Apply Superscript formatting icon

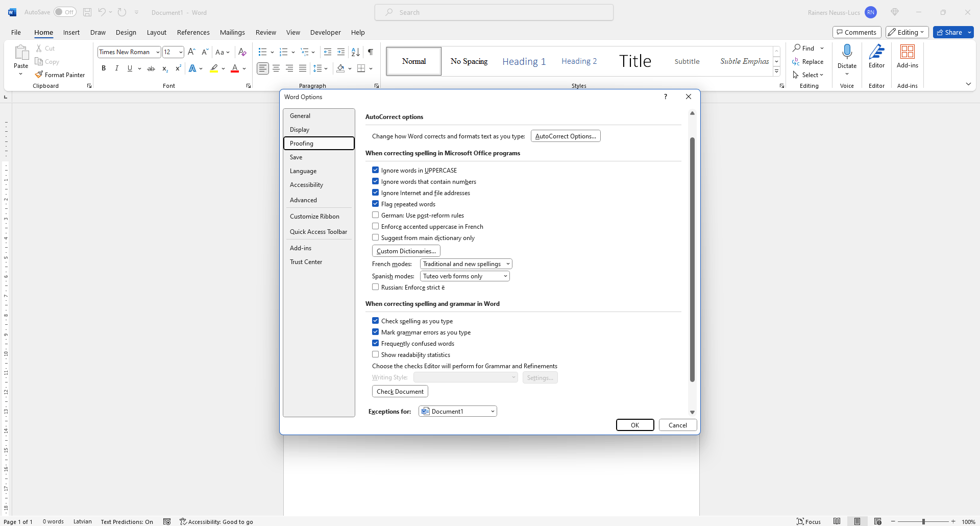pos(178,68)
